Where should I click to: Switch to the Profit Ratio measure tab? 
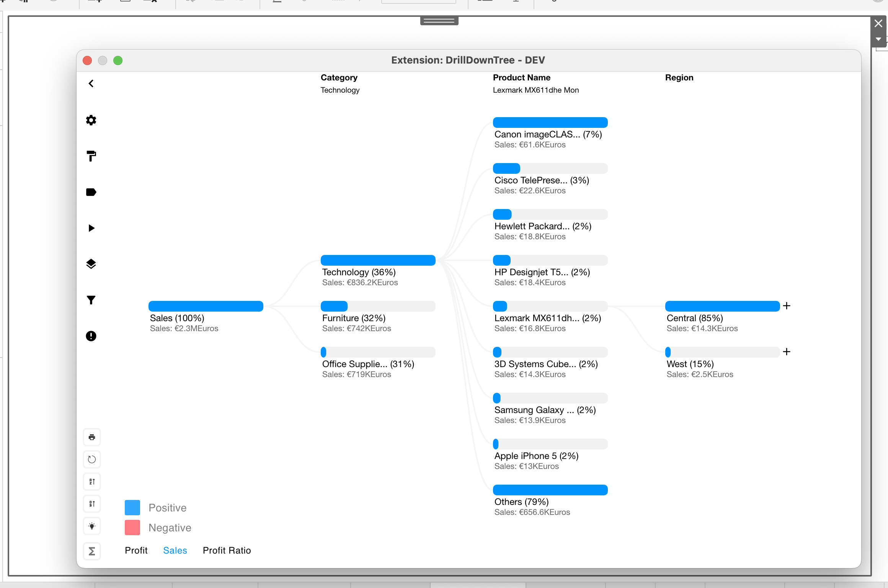[x=227, y=550]
